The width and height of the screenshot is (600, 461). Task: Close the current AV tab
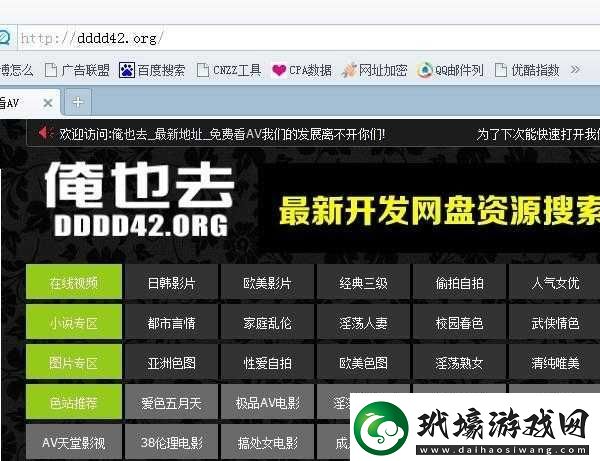[48, 103]
